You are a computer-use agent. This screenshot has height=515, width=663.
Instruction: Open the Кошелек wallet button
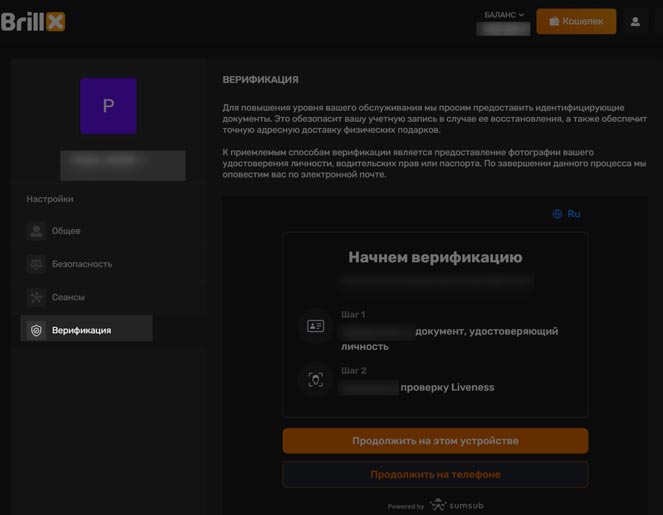point(576,21)
